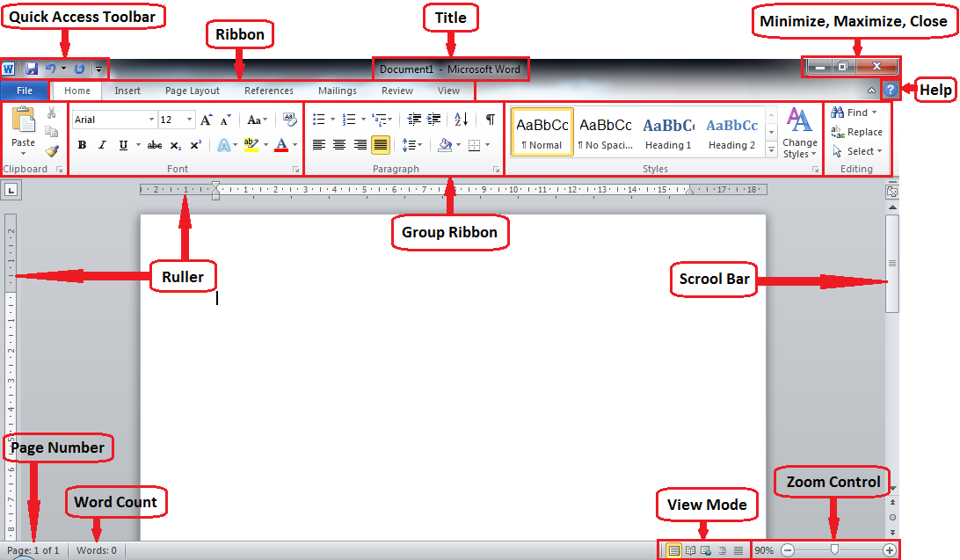
Task: Toggle Show/Hide paragraph marks
Action: [490, 120]
